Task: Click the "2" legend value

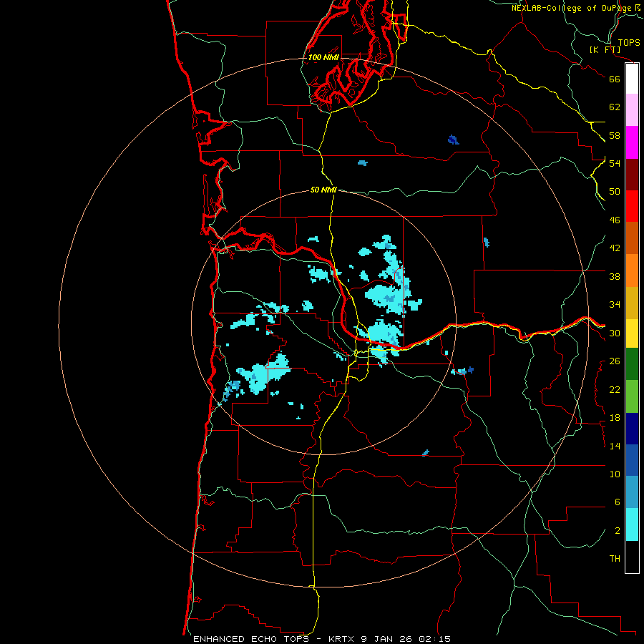Action: [618, 531]
